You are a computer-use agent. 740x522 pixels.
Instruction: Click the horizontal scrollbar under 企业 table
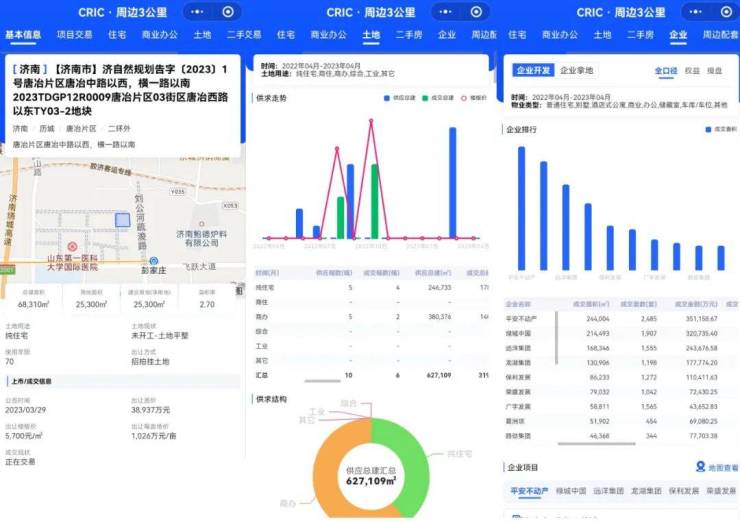tap(597, 444)
